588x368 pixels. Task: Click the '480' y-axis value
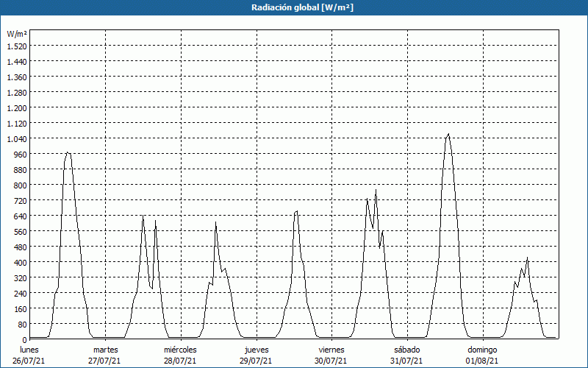tap(21, 247)
